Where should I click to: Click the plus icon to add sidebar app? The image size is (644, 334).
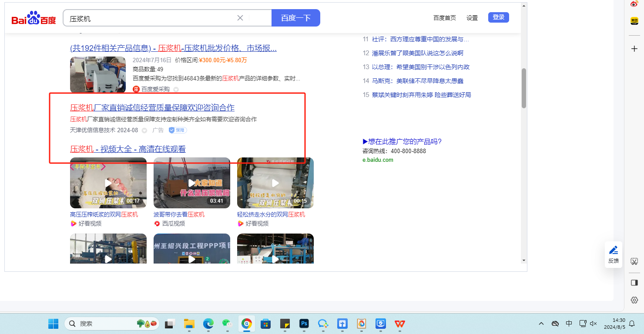[634, 49]
